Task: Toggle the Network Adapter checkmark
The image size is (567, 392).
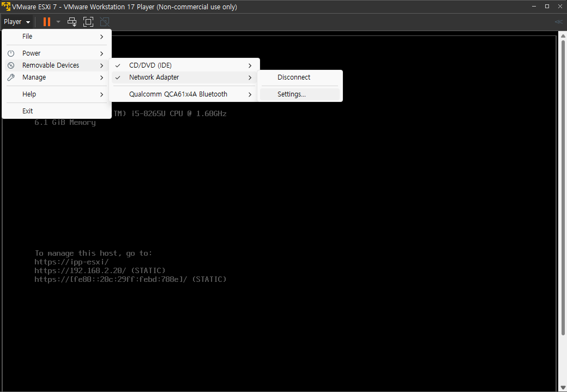Action: point(118,77)
